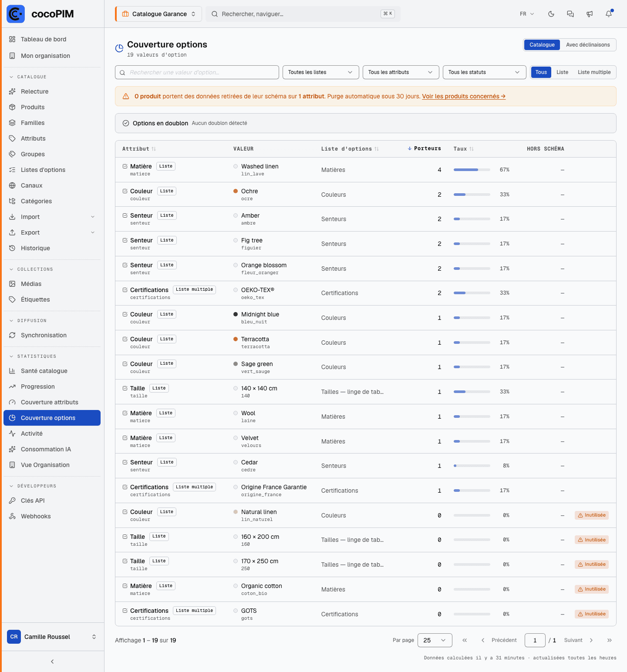Screen dimensions: 627x672
Task: Click the Relecture sparkle icon
Action: pyautogui.click(x=12, y=91)
